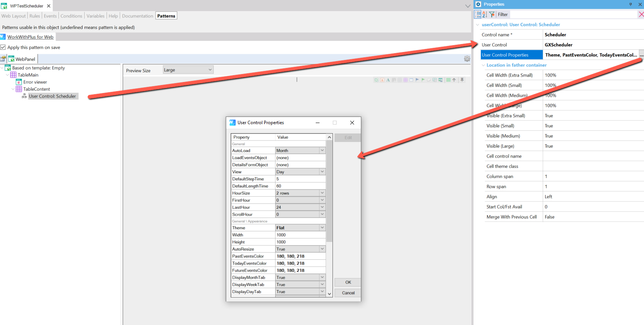Open the Theme value dropdown set to Flat
Screen dimensions: 644x325
(322, 227)
